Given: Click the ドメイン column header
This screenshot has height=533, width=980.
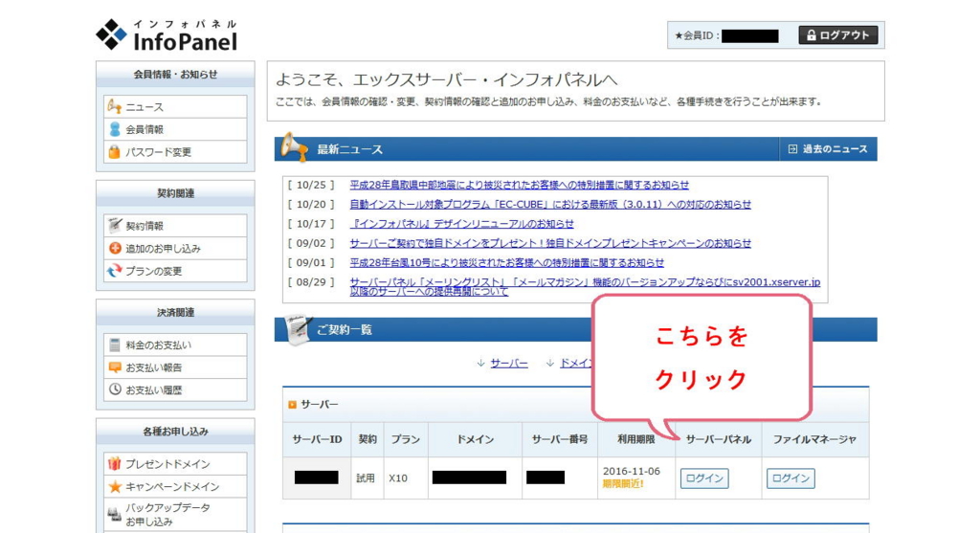Looking at the screenshot, I should [x=475, y=439].
